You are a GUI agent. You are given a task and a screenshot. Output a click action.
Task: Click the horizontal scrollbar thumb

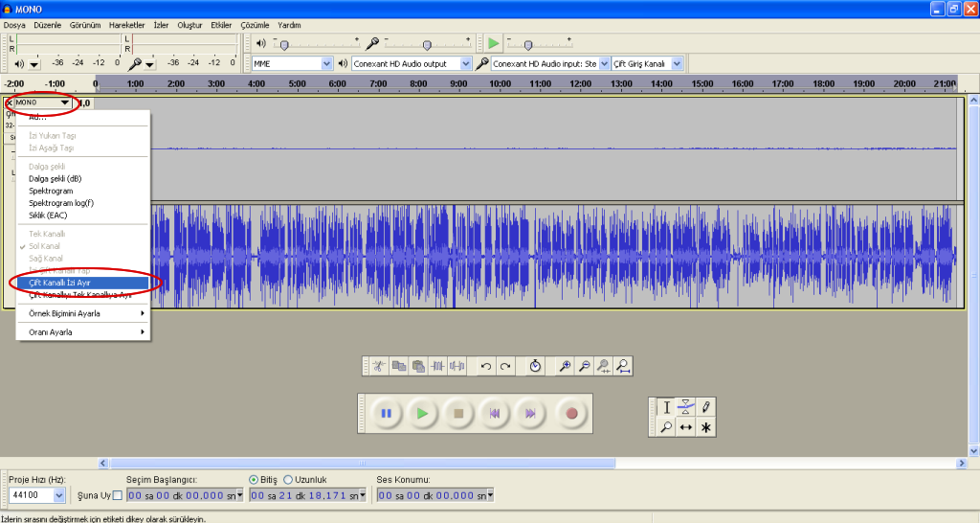click(x=363, y=463)
